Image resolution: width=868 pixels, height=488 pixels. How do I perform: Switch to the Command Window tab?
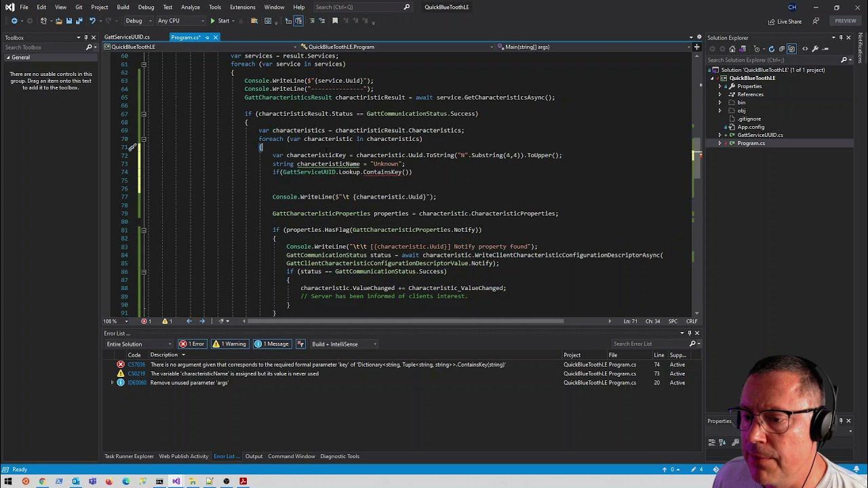292,456
